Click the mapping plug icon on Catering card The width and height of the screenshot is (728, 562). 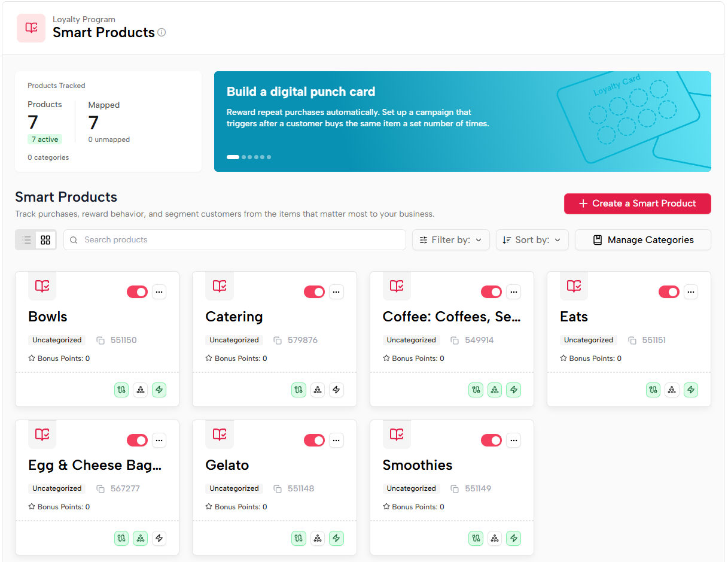(x=298, y=390)
